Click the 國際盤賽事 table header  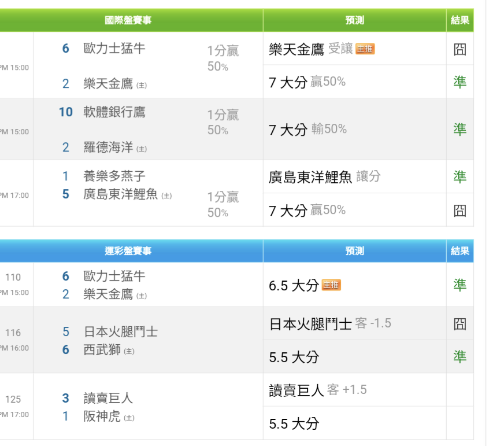[x=128, y=20]
